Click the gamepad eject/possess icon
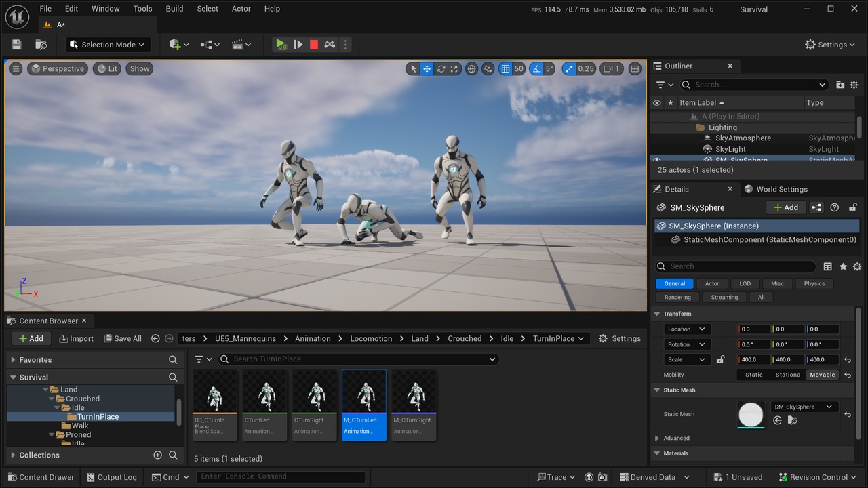Viewport: 868px width, 488px height. (x=330, y=45)
